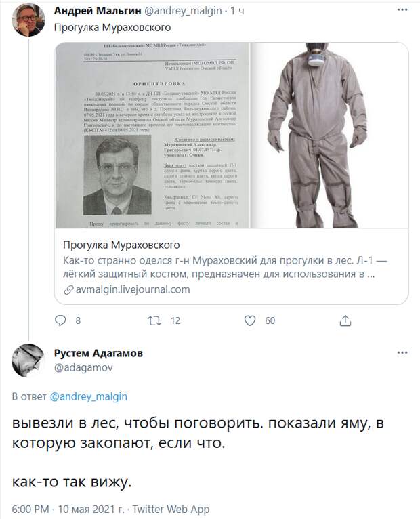Click the reply speech bubble icon
Viewport: 420px width, 519px height.
pyautogui.click(x=60, y=320)
